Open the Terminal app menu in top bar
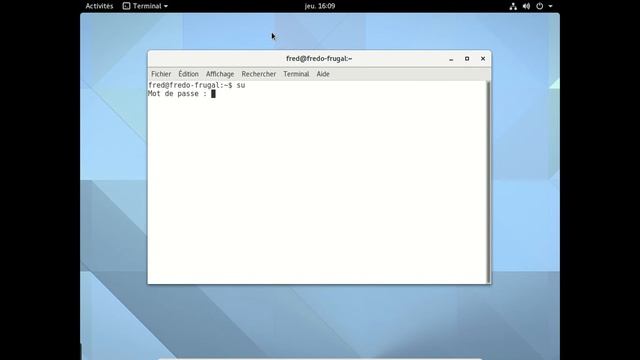 tap(146, 6)
